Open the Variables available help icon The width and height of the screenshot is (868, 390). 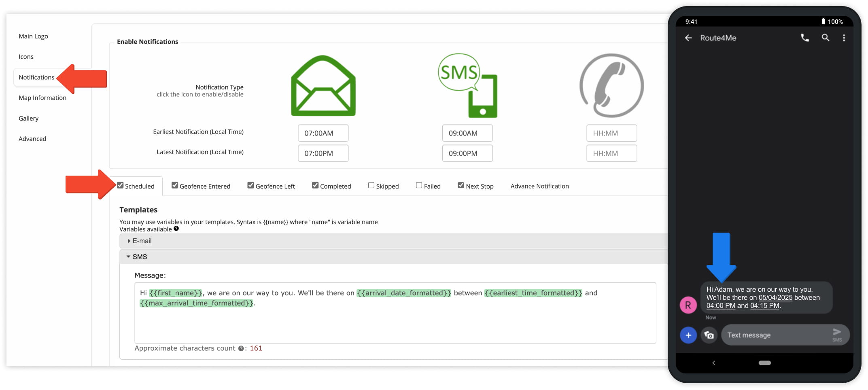[x=176, y=229]
